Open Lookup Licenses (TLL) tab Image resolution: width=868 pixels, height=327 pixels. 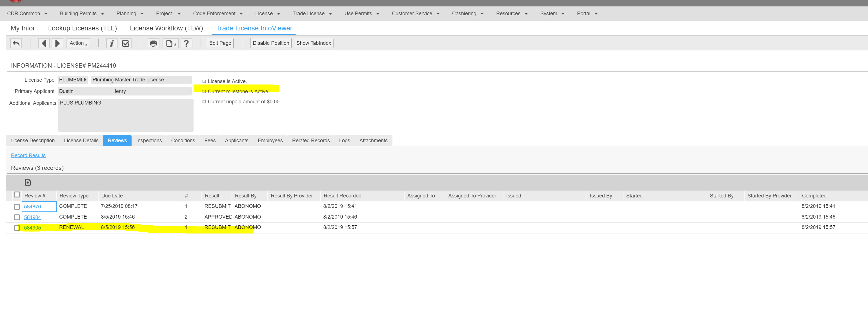pyautogui.click(x=82, y=28)
